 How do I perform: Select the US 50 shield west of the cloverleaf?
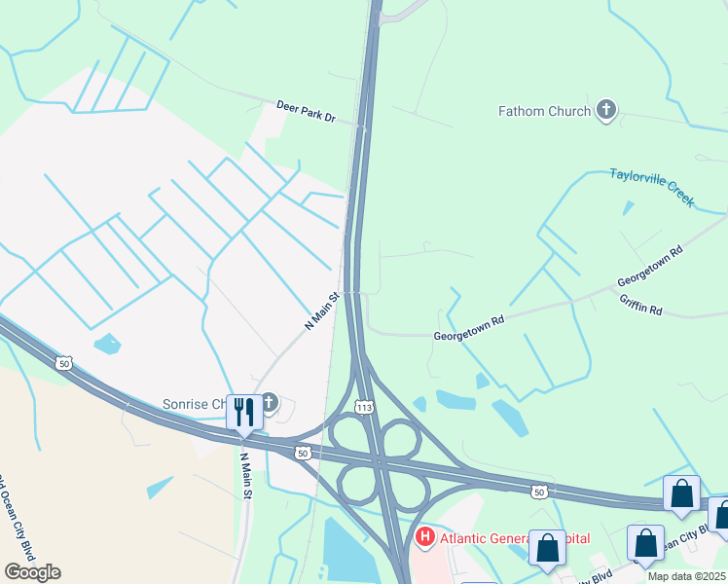303,453
